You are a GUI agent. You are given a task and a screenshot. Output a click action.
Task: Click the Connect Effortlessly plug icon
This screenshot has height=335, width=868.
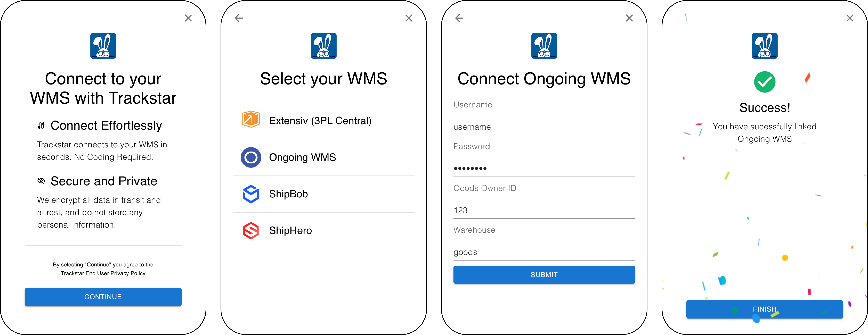pos(41,126)
